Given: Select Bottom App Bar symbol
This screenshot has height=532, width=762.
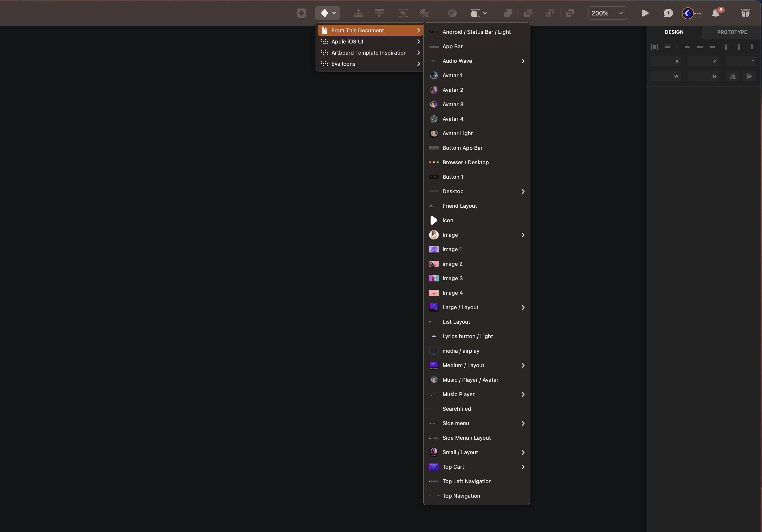Looking at the screenshot, I should tap(462, 148).
